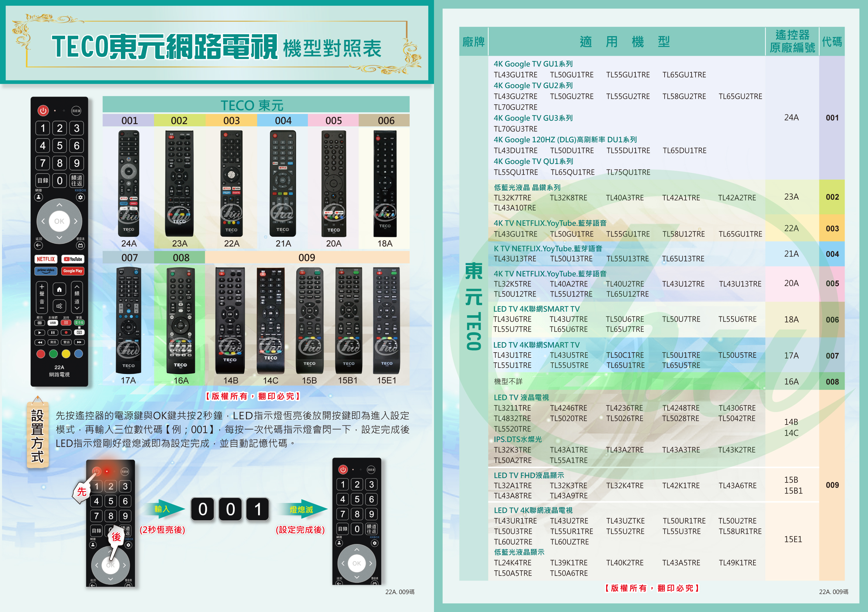Click the volume minus sign on the large remote
The image size is (868, 612).
pyautogui.click(x=42, y=308)
